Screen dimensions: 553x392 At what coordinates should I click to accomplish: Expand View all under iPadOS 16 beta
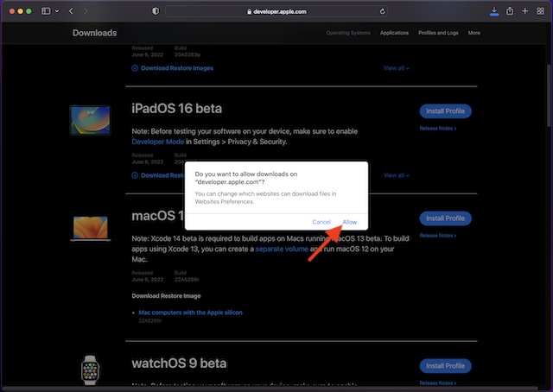[396, 175]
